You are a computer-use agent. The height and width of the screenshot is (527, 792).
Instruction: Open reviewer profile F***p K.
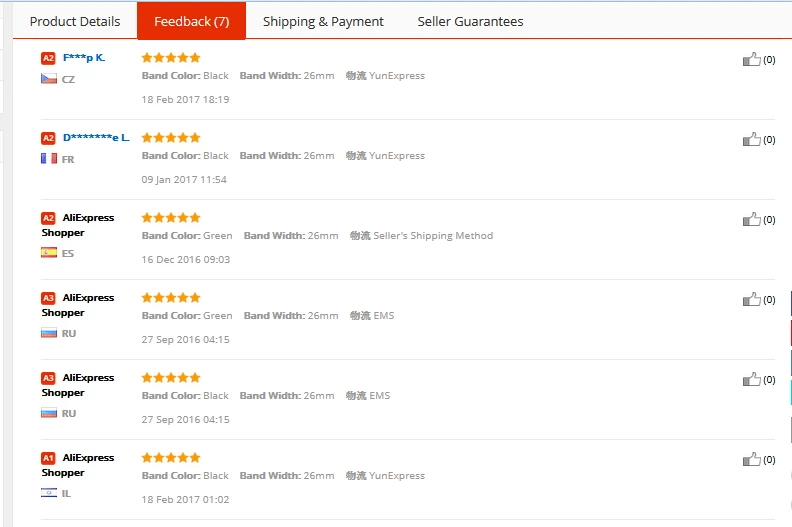pos(84,58)
